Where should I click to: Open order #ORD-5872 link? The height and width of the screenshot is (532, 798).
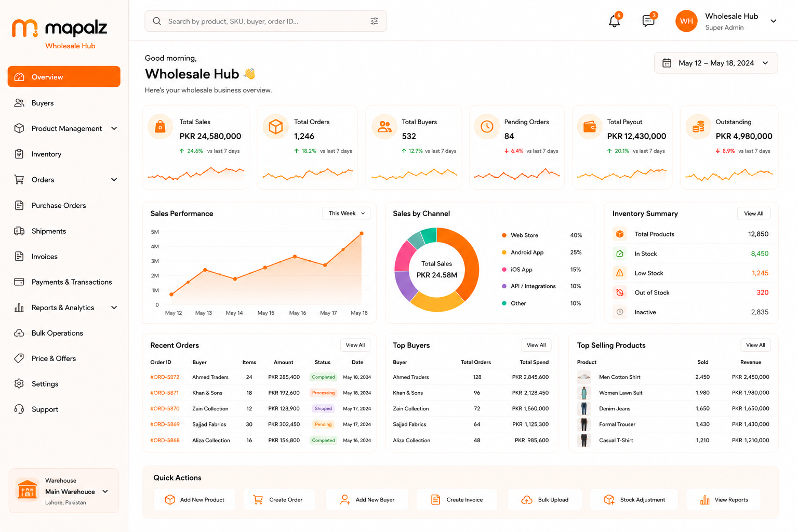(165, 377)
